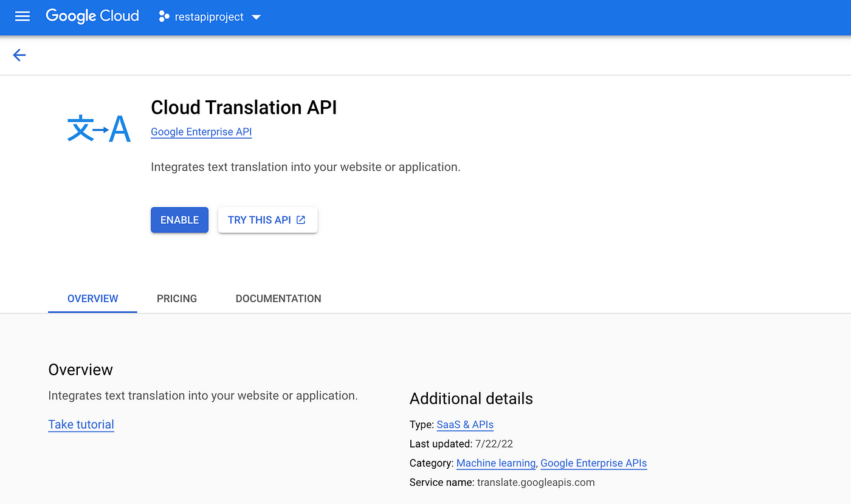Viewport: 851px width, 504px height.
Task: Open the Machine learning category link
Action: (x=496, y=463)
